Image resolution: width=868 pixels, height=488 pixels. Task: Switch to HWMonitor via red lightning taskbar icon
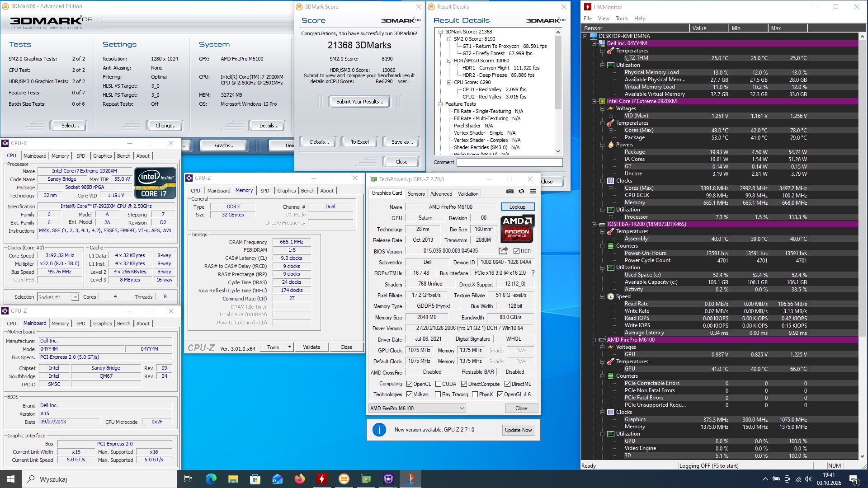(x=321, y=479)
